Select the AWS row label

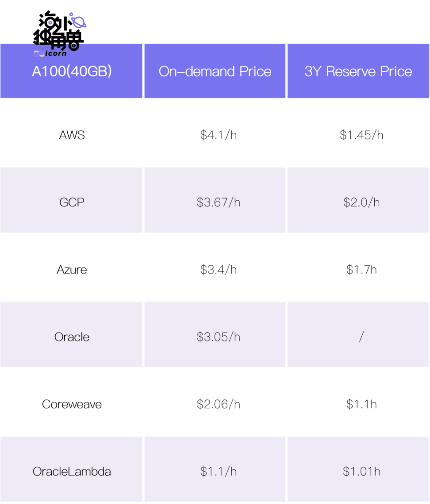click(72, 135)
